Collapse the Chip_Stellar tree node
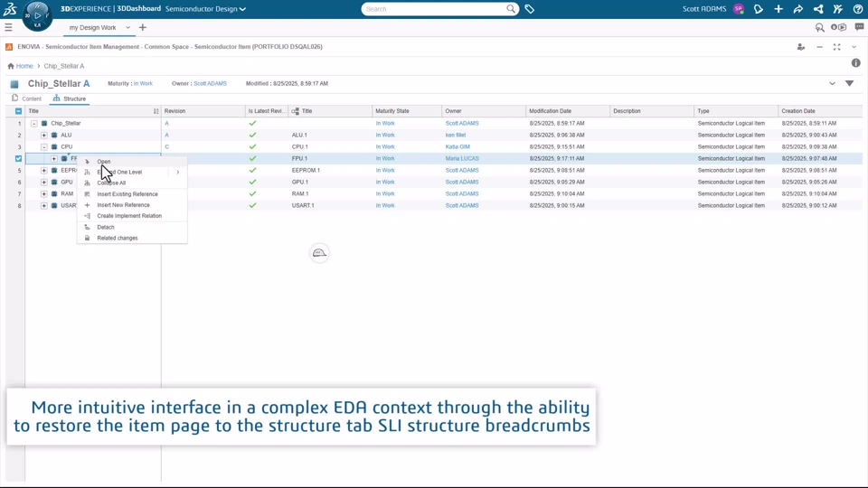The height and width of the screenshot is (488, 868). (x=33, y=124)
